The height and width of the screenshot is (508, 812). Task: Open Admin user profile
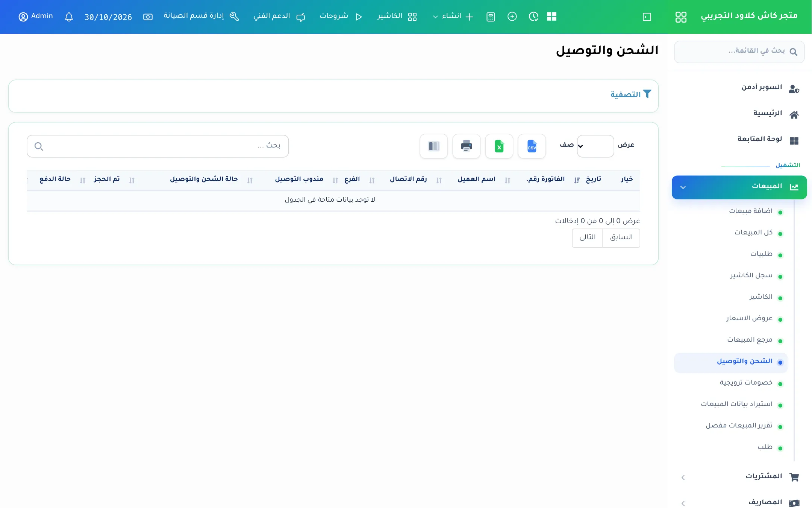(x=36, y=17)
